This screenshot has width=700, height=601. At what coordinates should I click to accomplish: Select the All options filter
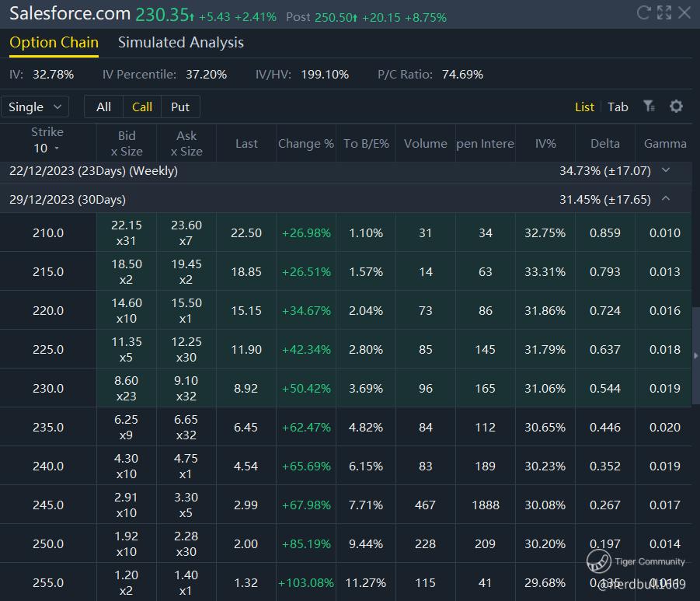tap(103, 107)
